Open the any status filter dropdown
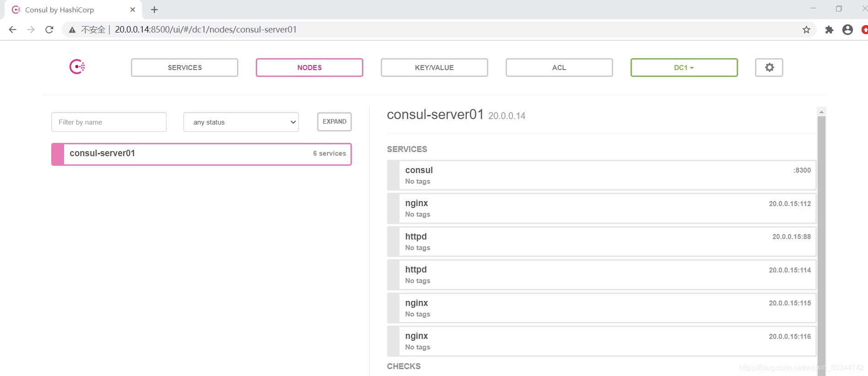 pyautogui.click(x=241, y=122)
